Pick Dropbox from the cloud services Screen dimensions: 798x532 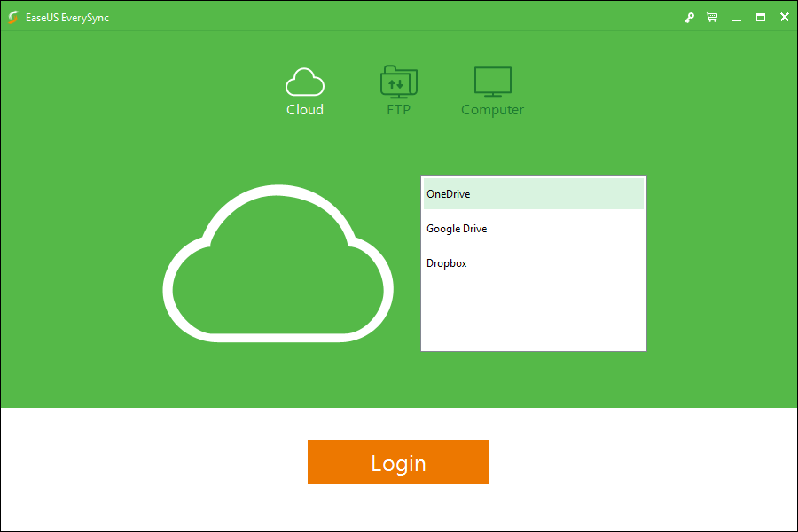tap(534, 263)
